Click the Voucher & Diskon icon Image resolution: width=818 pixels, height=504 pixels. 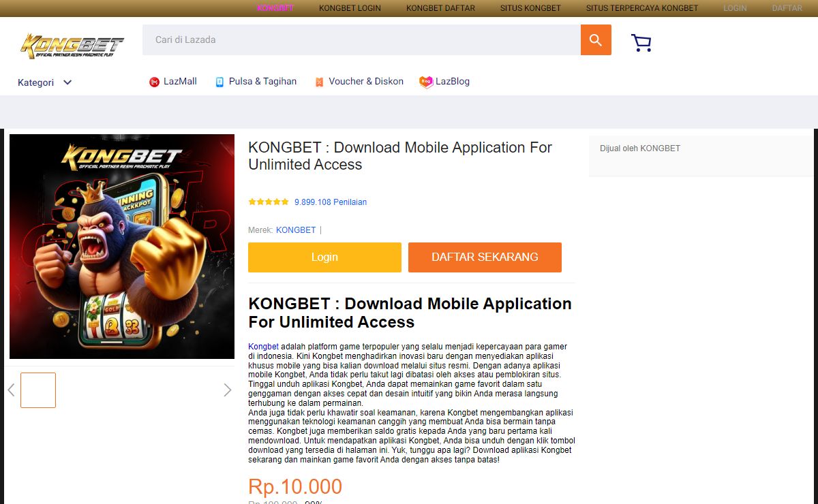click(x=319, y=82)
